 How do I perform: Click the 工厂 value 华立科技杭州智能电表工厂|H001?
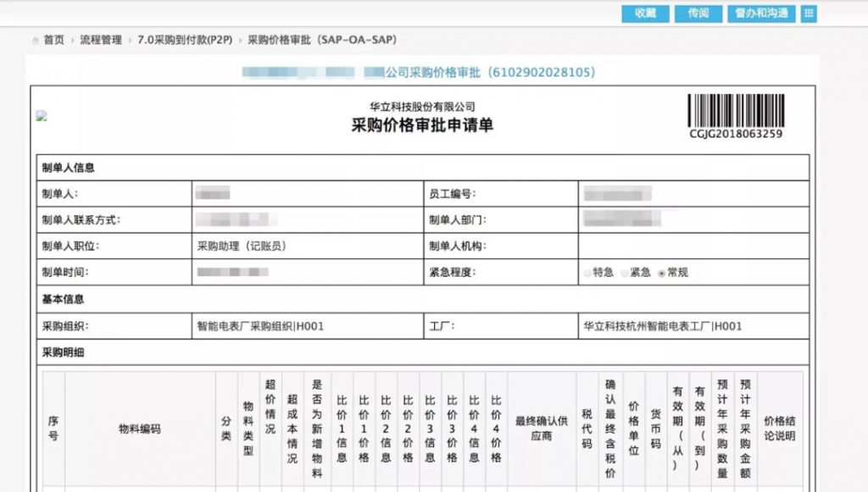click(x=663, y=326)
